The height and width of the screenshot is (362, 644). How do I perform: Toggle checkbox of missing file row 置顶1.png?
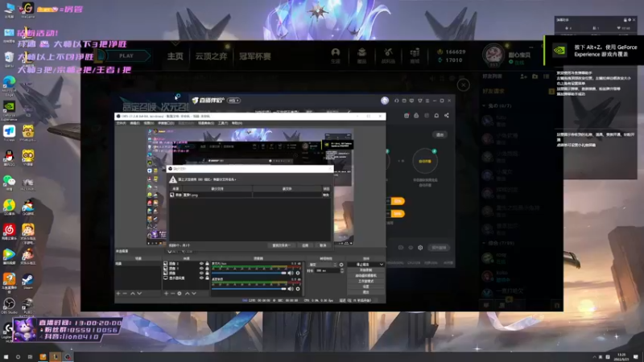(x=172, y=195)
